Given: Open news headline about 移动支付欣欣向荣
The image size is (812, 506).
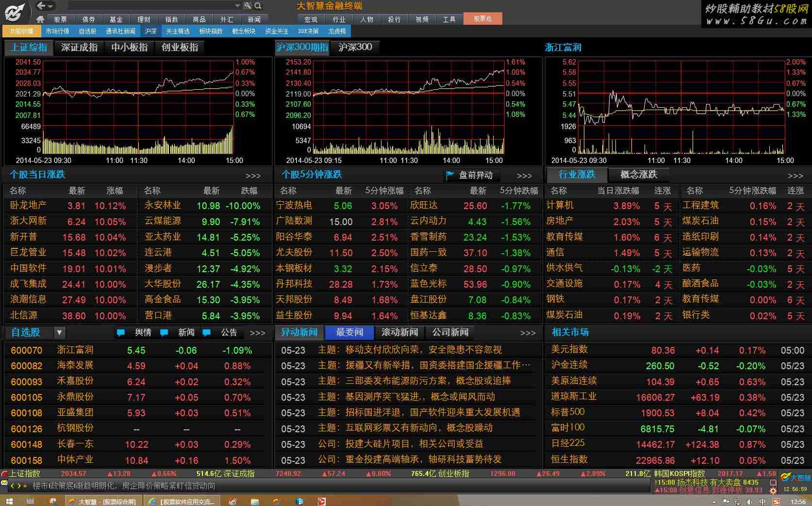Looking at the screenshot, I should (x=410, y=350).
